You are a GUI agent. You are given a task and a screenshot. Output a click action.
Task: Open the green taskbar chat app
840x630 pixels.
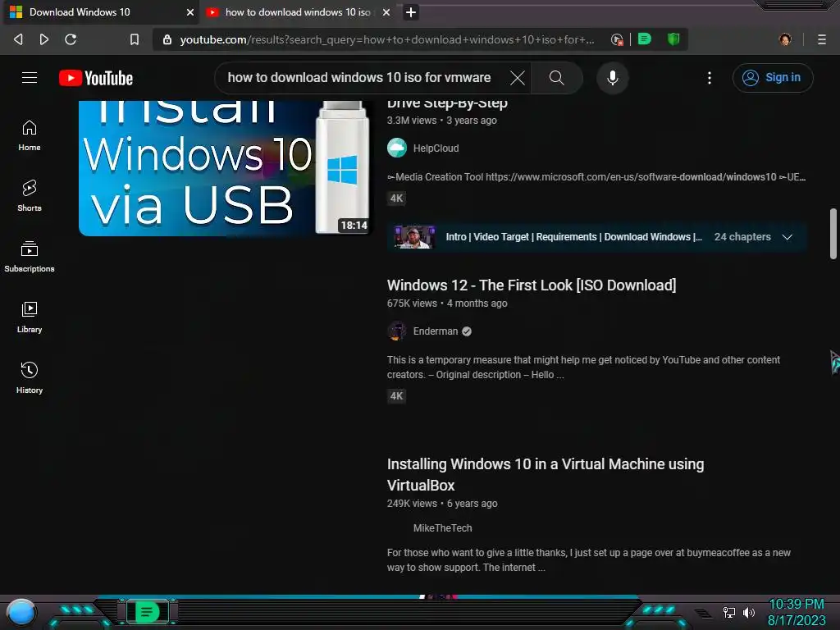coord(147,612)
